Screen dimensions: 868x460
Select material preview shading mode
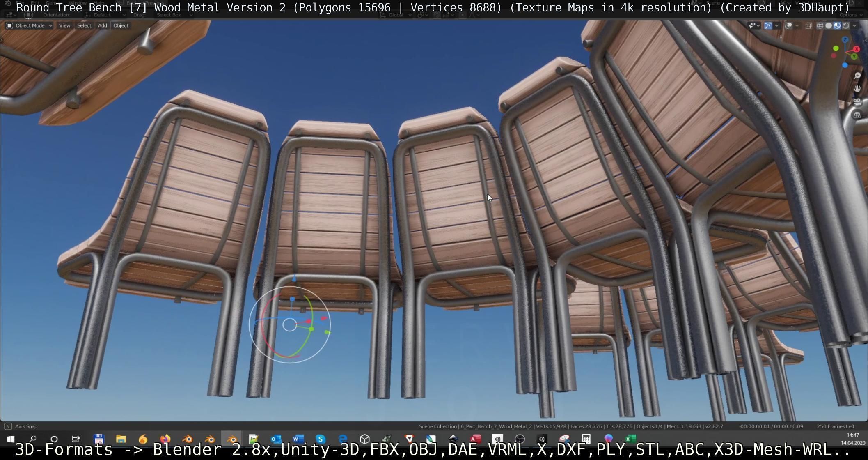tap(837, 25)
